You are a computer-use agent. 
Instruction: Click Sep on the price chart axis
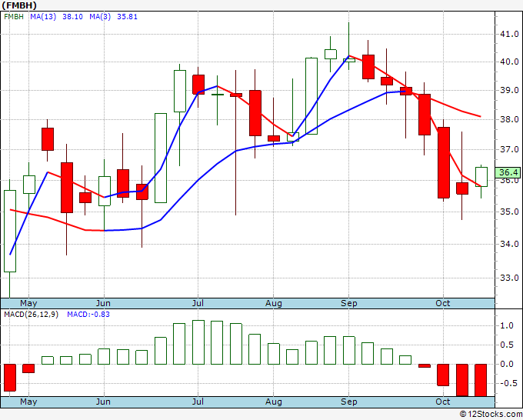pos(349,303)
